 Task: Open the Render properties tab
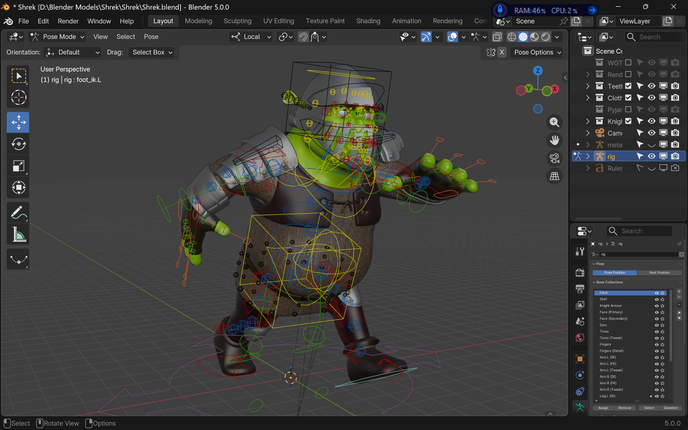(580, 272)
